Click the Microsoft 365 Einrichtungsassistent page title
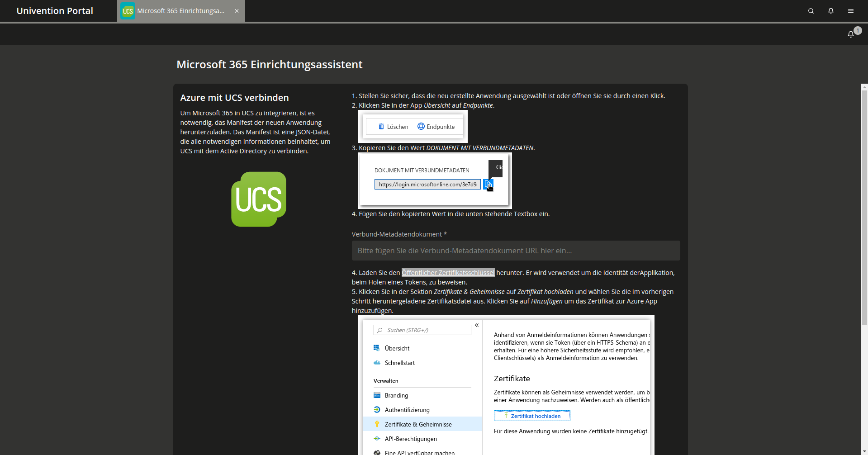The width and height of the screenshot is (868, 455). point(270,65)
